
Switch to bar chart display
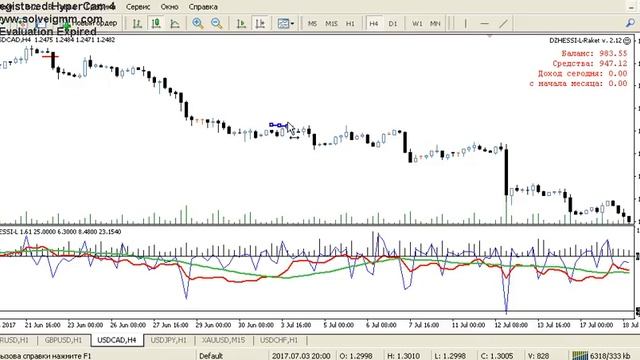137,23
